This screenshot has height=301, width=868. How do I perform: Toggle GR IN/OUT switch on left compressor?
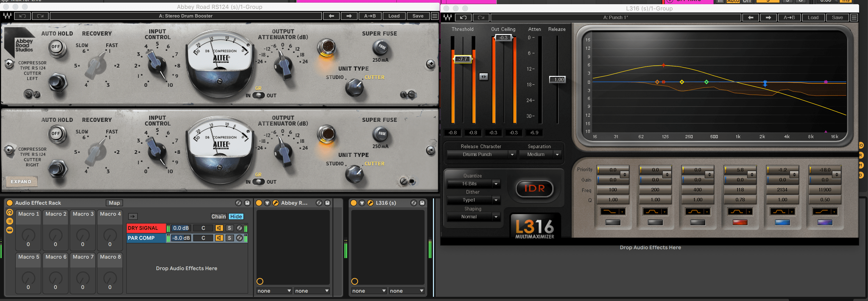point(258,95)
